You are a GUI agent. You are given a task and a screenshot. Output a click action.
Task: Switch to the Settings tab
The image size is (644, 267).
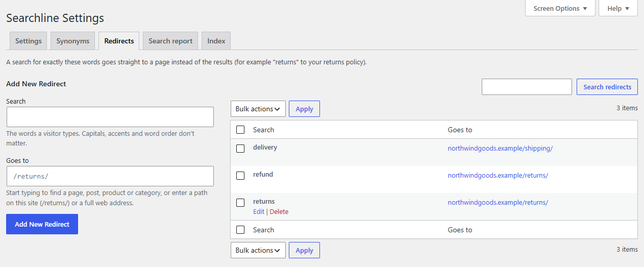(29, 41)
